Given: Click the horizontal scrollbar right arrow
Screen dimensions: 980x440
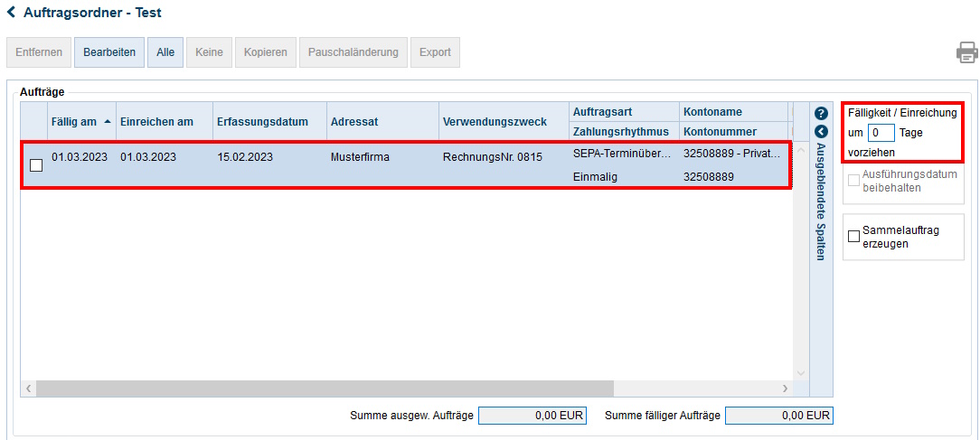Looking at the screenshot, I should [x=785, y=389].
